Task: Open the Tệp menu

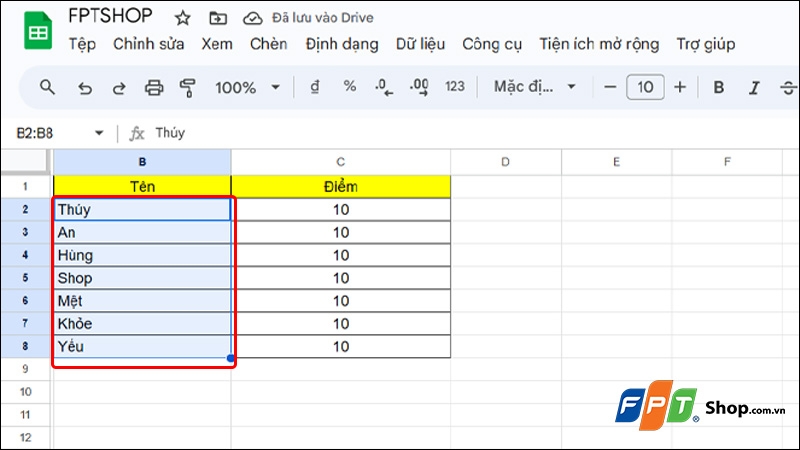Action: pyautogui.click(x=82, y=44)
